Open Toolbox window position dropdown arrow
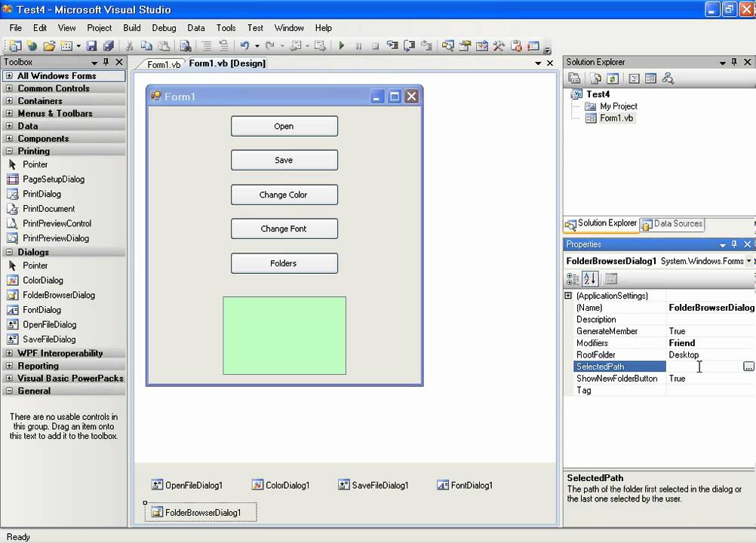Screen dimensions: 756x543 tap(94, 63)
